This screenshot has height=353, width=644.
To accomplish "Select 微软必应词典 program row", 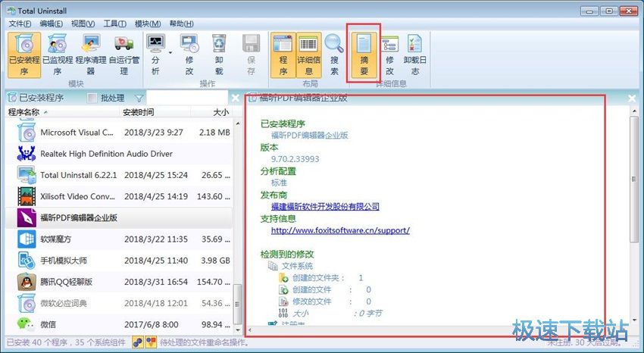I will click(x=119, y=303).
